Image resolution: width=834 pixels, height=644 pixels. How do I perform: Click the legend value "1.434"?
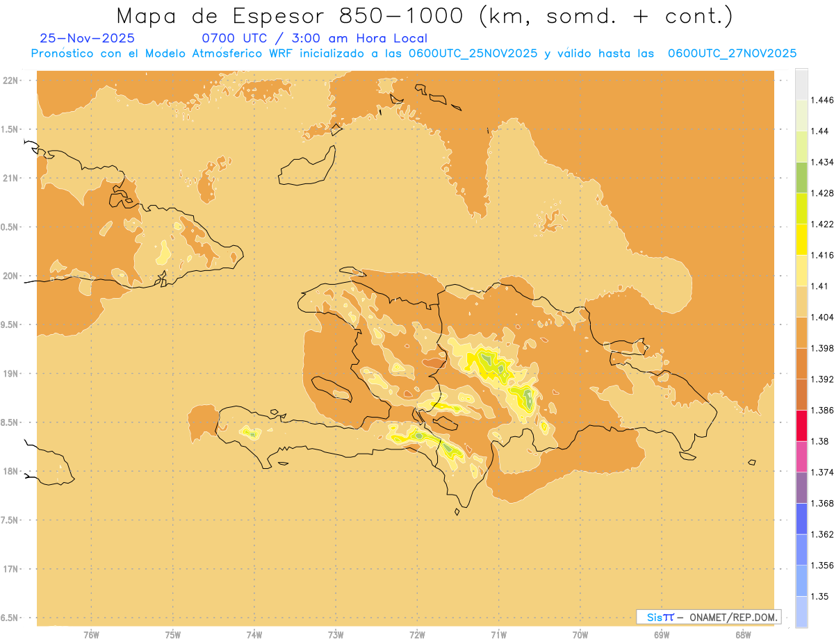coord(822,162)
